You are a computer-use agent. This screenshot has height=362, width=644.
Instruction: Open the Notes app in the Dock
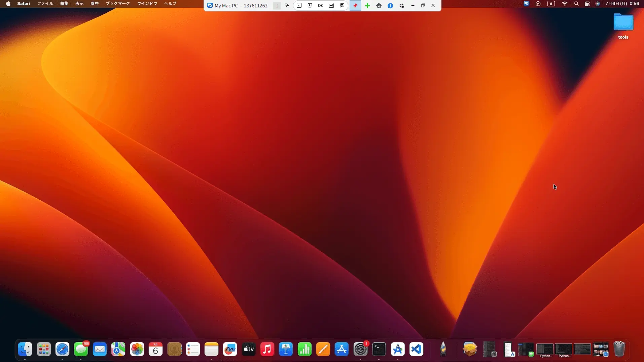click(x=212, y=350)
